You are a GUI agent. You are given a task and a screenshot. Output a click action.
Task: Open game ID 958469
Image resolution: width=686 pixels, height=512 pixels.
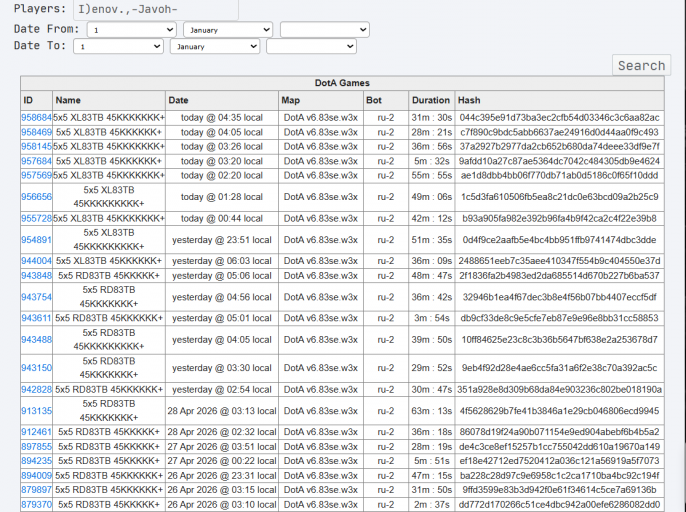point(36,132)
